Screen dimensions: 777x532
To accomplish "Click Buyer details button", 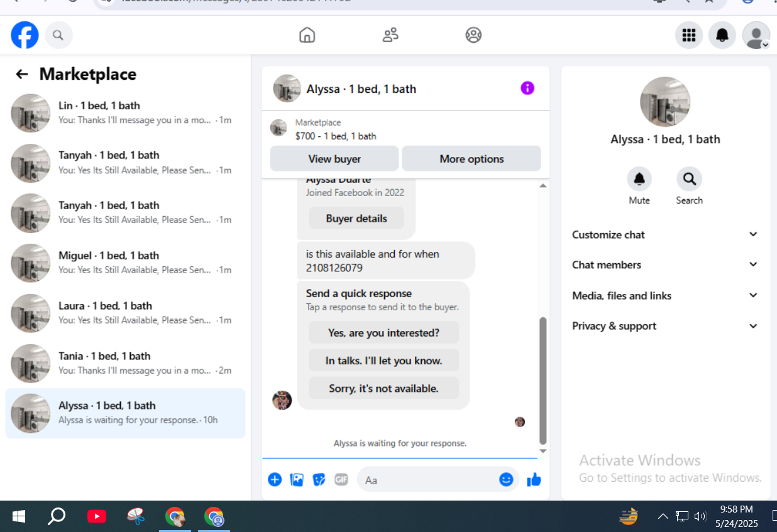I will (356, 219).
